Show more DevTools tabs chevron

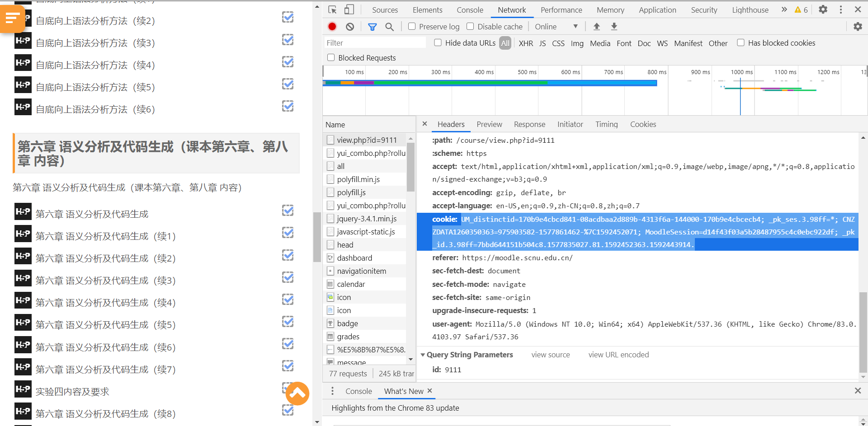pyautogui.click(x=784, y=9)
